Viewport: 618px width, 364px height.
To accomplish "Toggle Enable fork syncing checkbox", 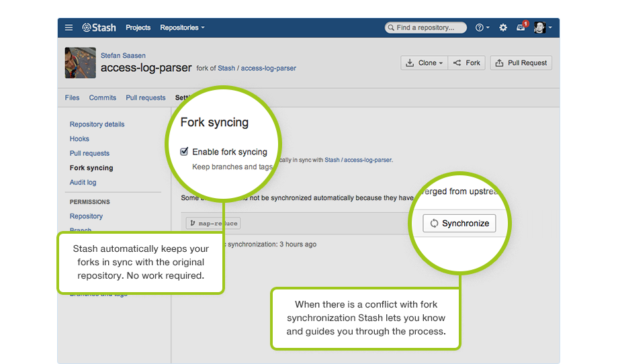I will (x=184, y=152).
